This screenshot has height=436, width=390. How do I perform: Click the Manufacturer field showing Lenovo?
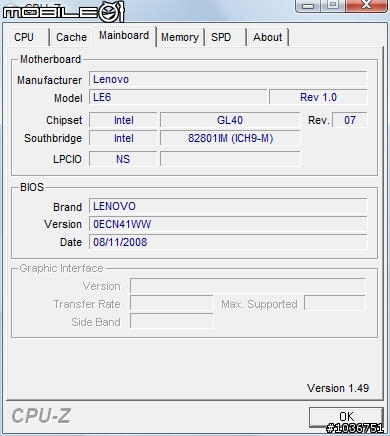click(228, 79)
